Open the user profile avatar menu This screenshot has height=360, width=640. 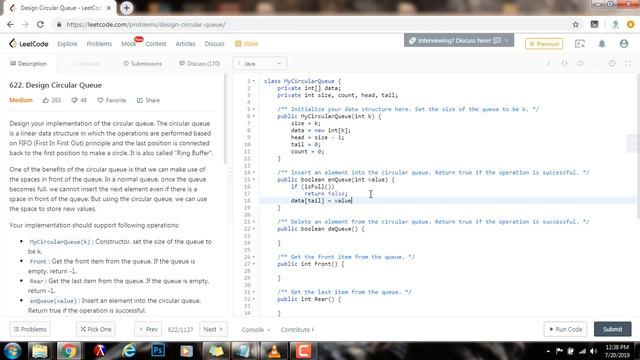[x=624, y=44]
